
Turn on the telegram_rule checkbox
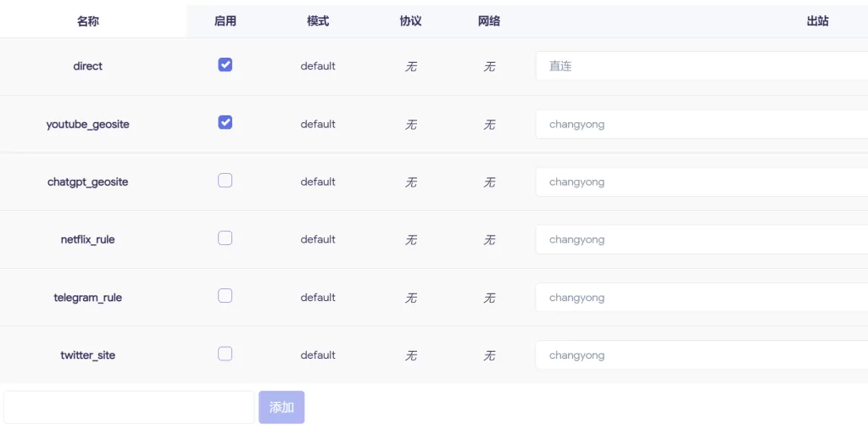(225, 296)
